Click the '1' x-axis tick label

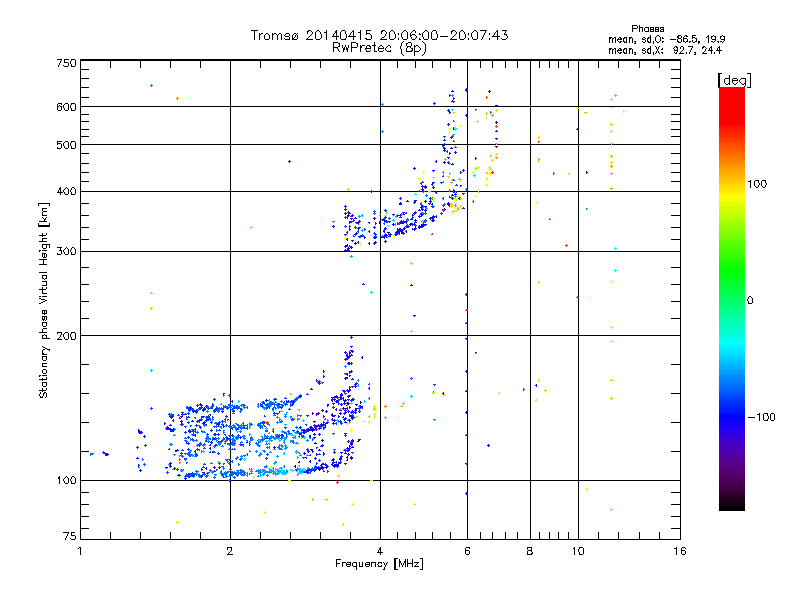[81, 551]
